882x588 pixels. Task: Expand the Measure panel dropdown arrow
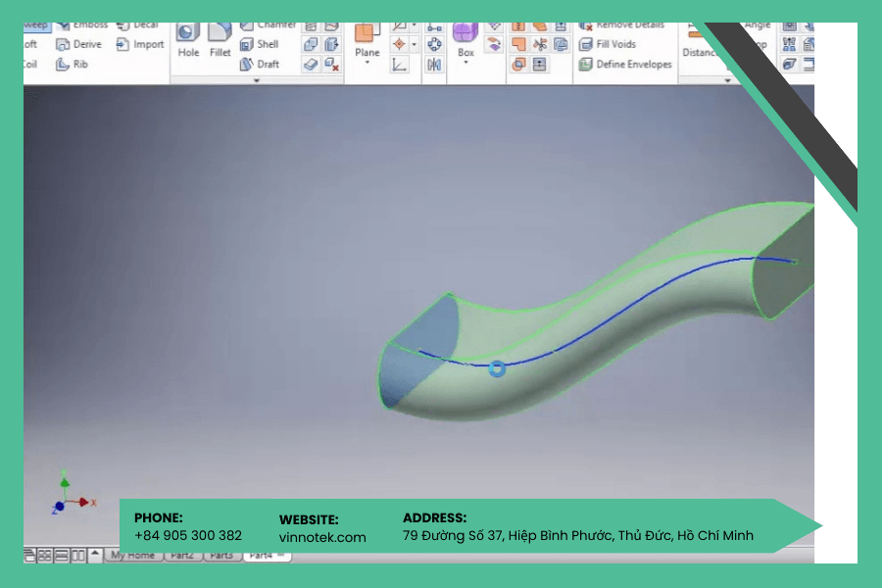pos(727,80)
